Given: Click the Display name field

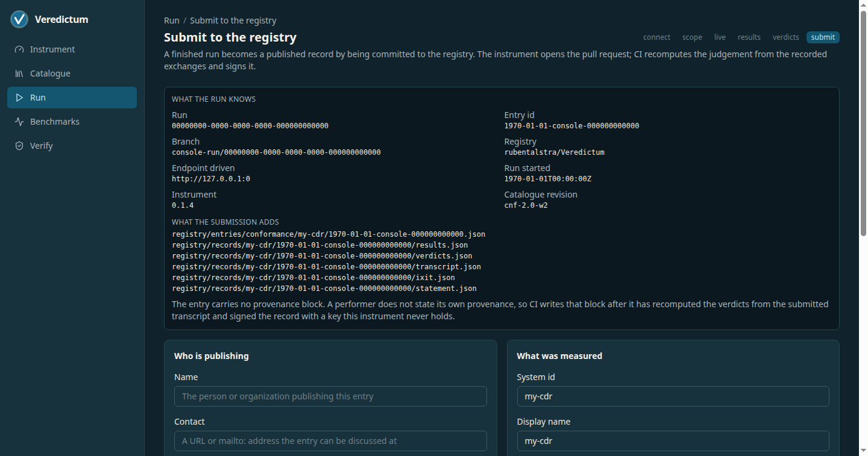Looking at the screenshot, I should point(673,441).
